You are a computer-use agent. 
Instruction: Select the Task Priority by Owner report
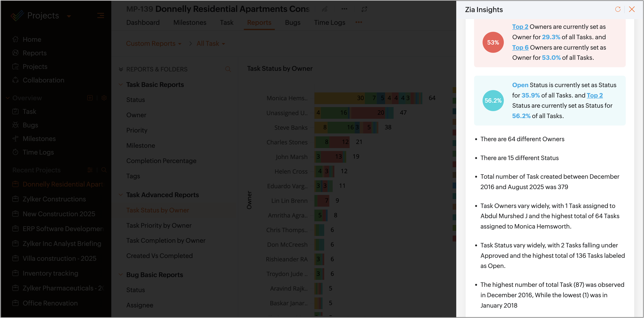click(x=159, y=225)
